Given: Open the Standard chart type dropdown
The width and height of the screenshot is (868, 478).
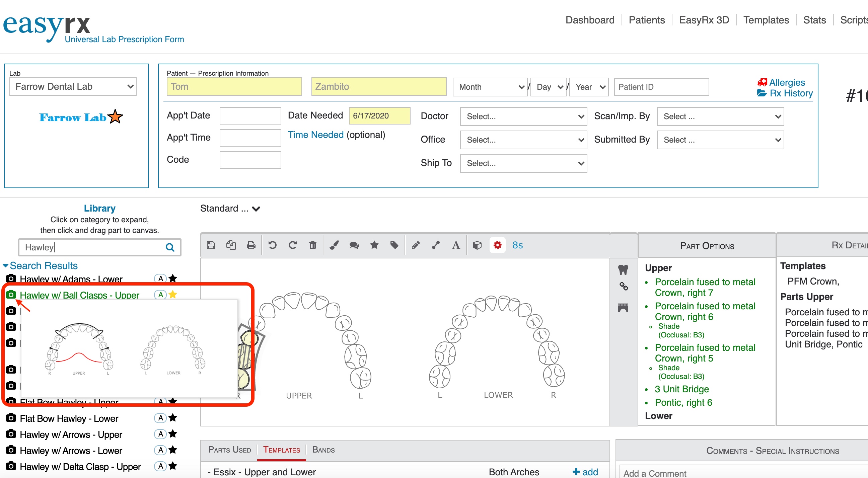Looking at the screenshot, I should point(230,209).
